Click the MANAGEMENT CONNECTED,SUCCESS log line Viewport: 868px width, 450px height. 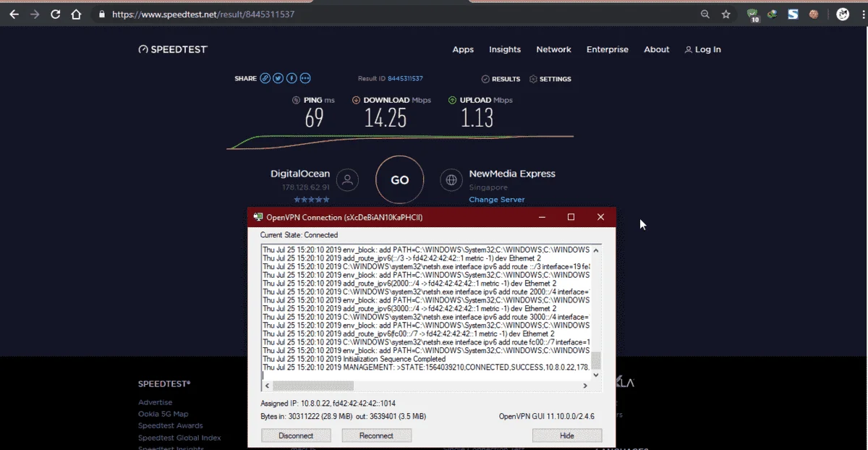pos(427,368)
